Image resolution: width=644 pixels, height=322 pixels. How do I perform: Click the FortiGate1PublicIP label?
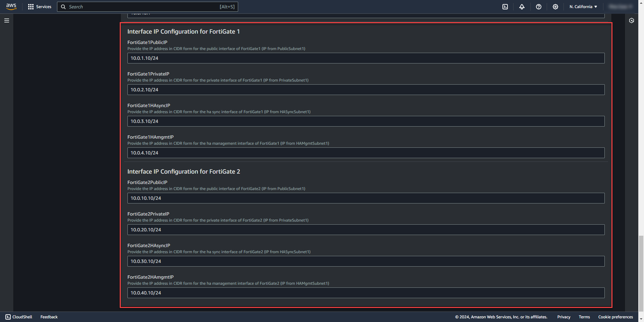(x=147, y=42)
